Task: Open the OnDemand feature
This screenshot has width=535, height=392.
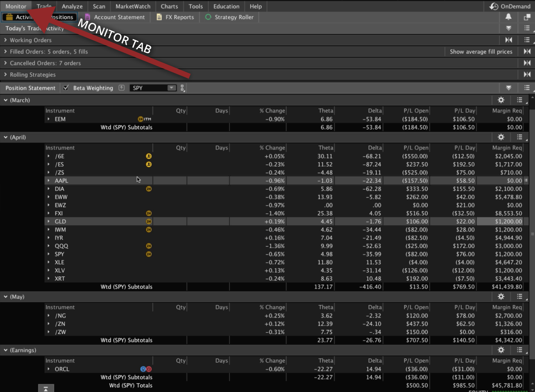Action: 510,6
